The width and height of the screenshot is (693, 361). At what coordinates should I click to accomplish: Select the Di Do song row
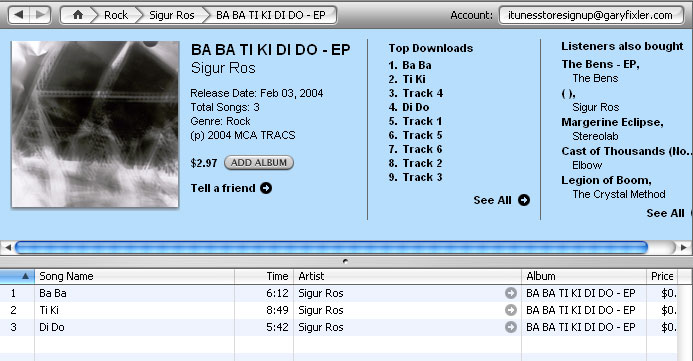[x=339, y=327]
